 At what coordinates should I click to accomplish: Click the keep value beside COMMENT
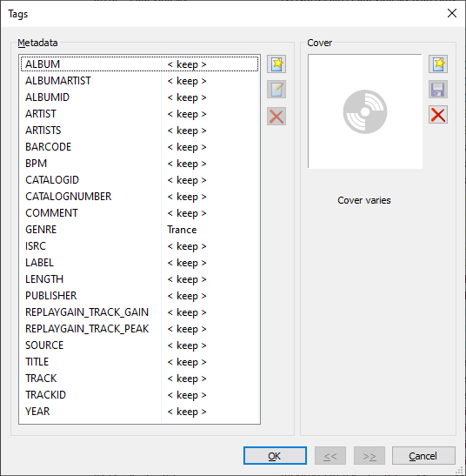pyautogui.click(x=187, y=213)
